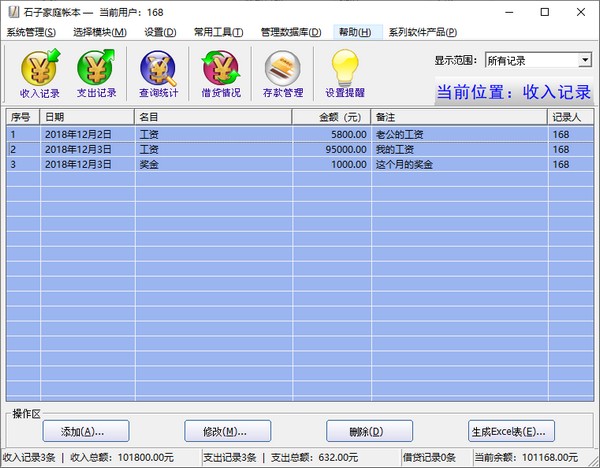
Task: Open the 常用工具 menu
Action: click(x=218, y=32)
